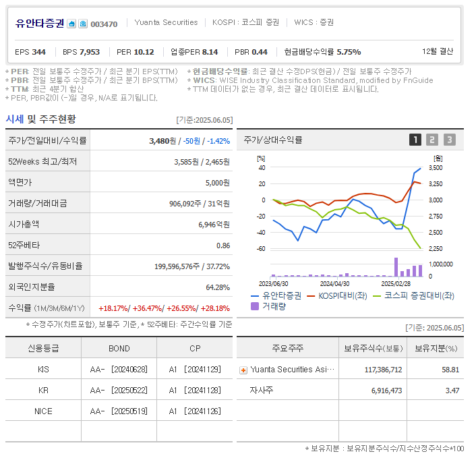Select the stock price 3,480원
This screenshot has height=460, width=476.
coord(162,141)
